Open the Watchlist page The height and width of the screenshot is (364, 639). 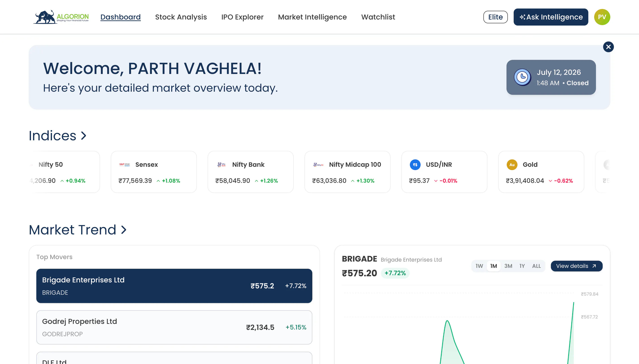point(378,17)
